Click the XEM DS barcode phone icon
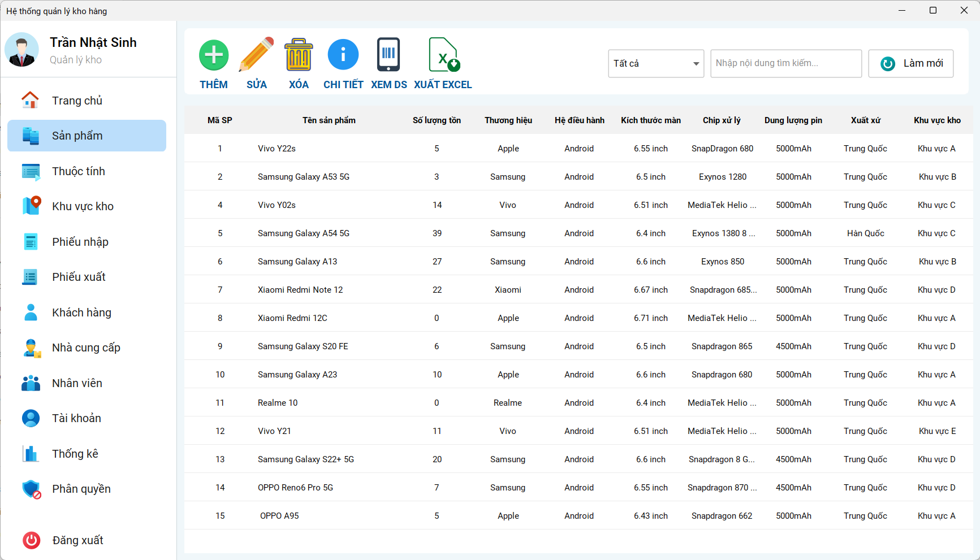This screenshot has height=560, width=980. (x=388, y=54)
